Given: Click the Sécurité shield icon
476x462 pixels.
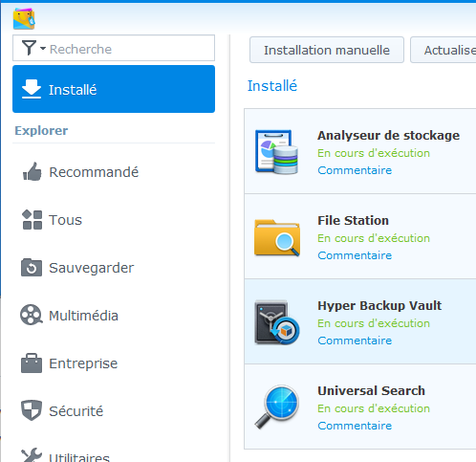Looking at the screenshot, I should (x=32, y=410).
